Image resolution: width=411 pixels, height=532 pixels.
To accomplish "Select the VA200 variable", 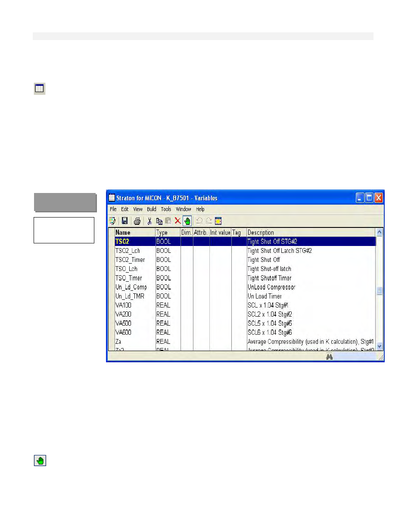I will click(123, 314).
